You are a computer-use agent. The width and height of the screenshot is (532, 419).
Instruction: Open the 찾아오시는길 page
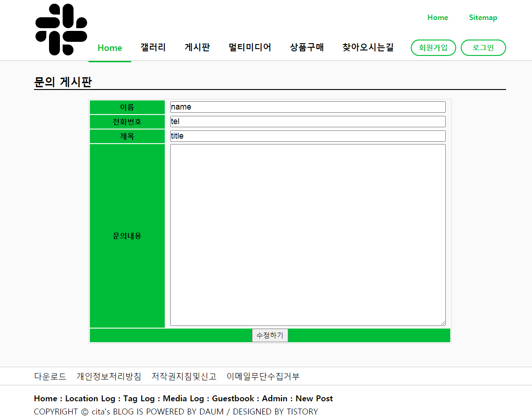point(368,47)
